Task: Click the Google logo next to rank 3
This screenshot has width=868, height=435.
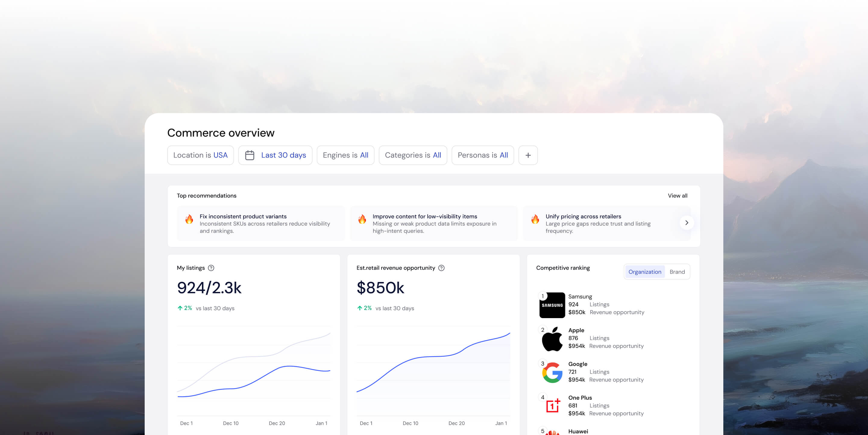Action: tap(552, 372)
